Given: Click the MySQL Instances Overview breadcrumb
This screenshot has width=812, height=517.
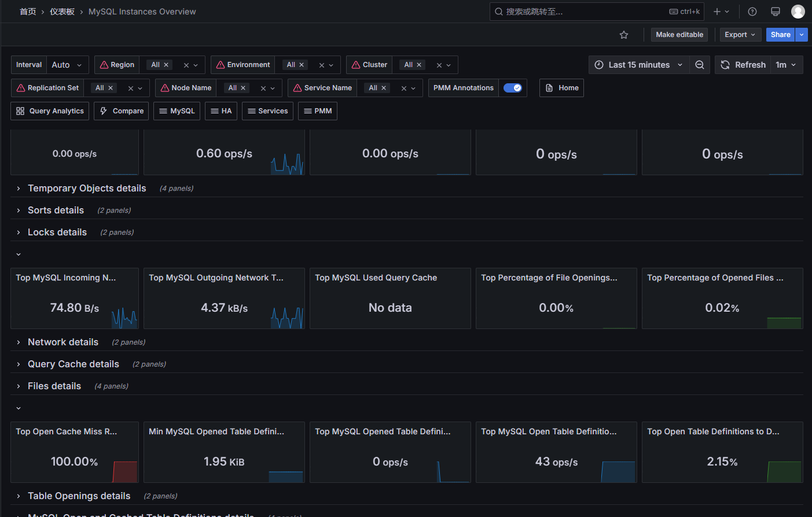Looking at the screenshot, I should point(142,12).
